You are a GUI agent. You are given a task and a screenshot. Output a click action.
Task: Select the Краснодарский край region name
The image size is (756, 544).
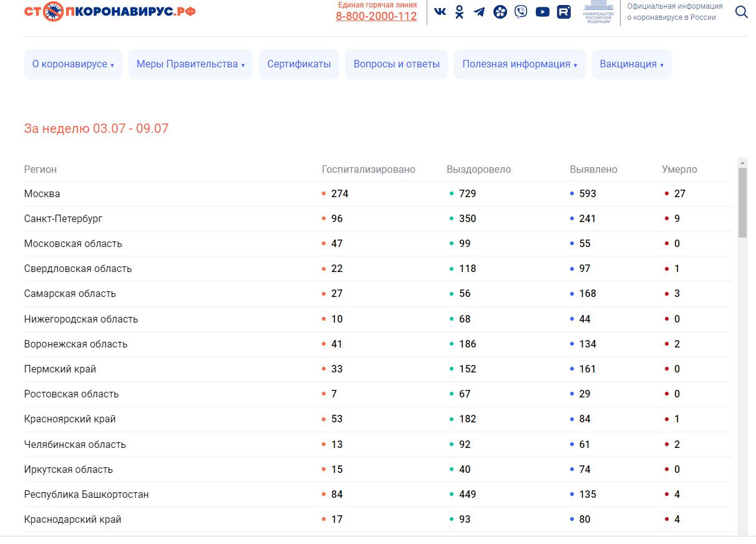click(x=73, y=520)
